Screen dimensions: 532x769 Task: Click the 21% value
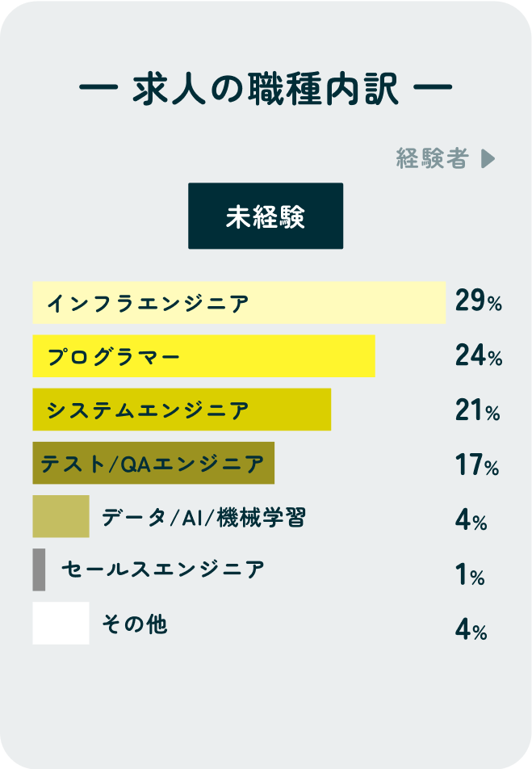[478, 410]
